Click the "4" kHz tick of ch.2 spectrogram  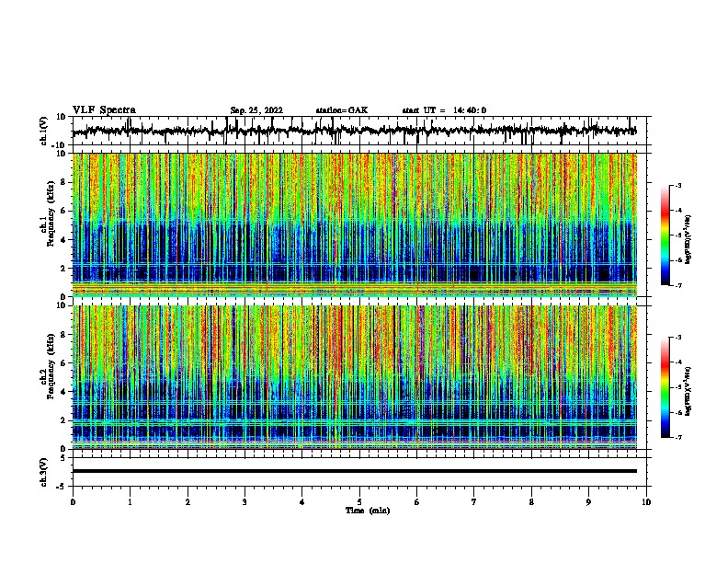[63, 392]
